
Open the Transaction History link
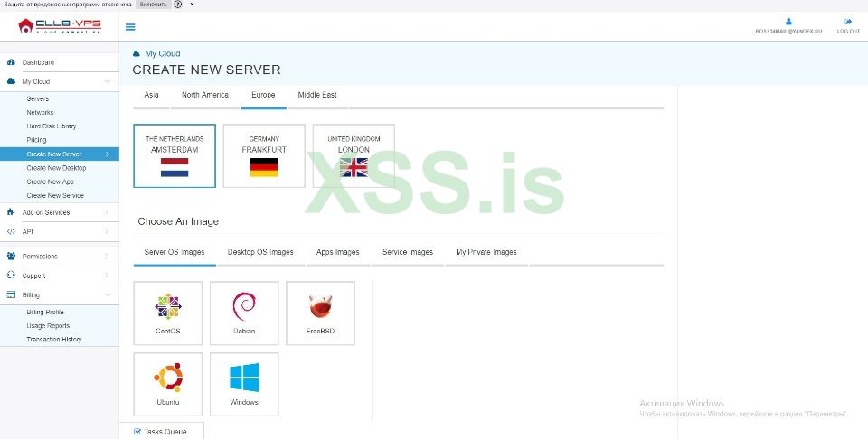point(54,340)
